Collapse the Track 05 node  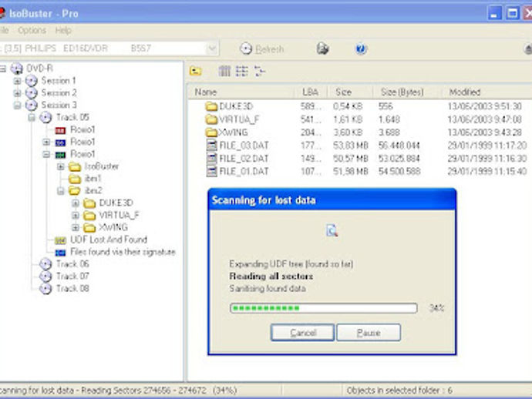click(32, 118)
